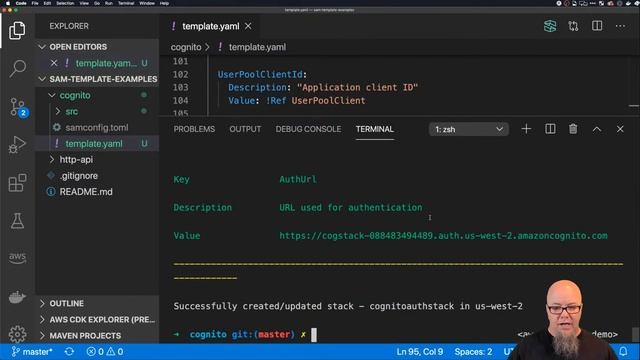Click the Open Changes compare icon
The width and height of the screenshot is (640, 360).
pyautogui.click(x=573, y=26)
